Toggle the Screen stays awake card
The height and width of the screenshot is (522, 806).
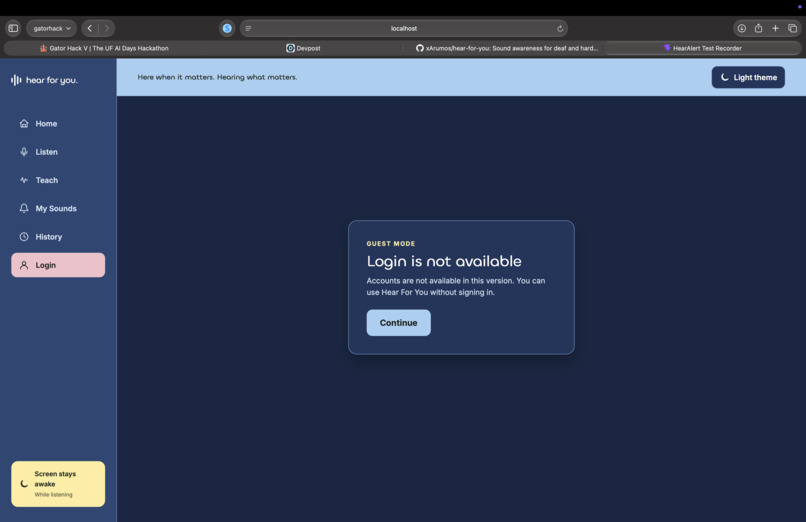coord(58,484)
